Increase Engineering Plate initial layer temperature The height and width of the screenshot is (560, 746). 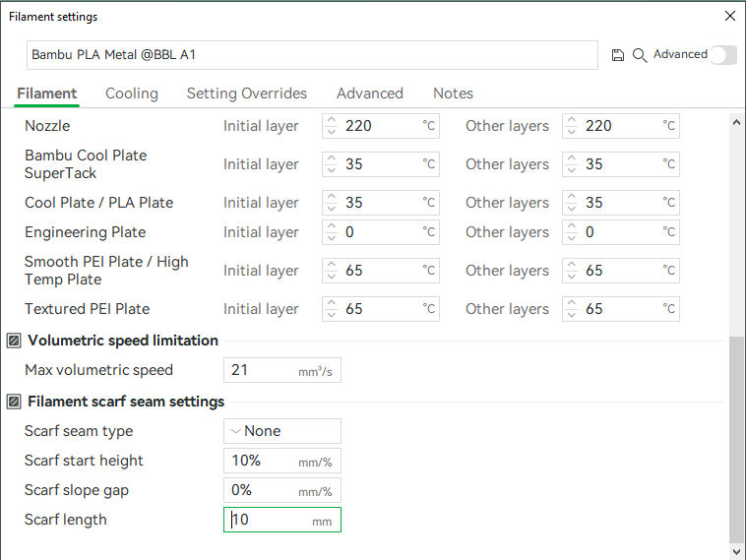(332, 227)
